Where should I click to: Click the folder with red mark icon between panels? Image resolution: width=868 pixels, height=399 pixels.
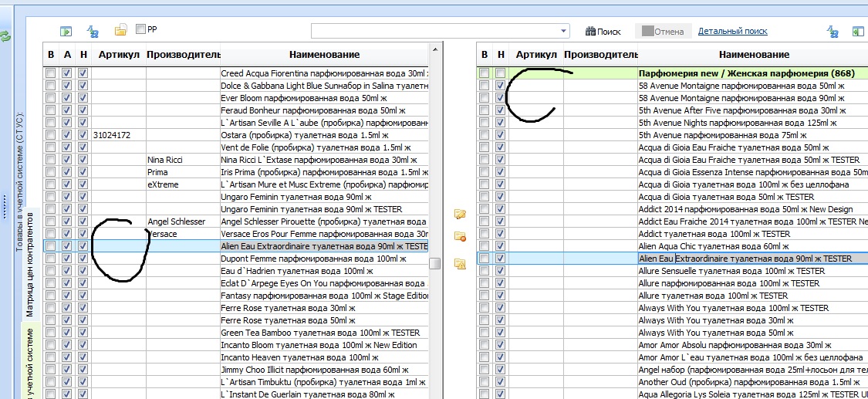pyautogui.click(x=460, y=236)
